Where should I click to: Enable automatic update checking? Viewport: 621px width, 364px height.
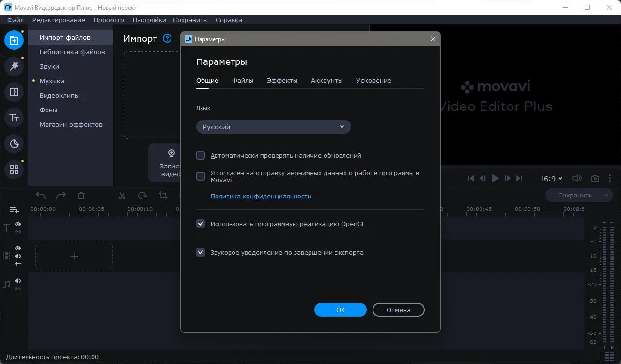coord(200,155)
